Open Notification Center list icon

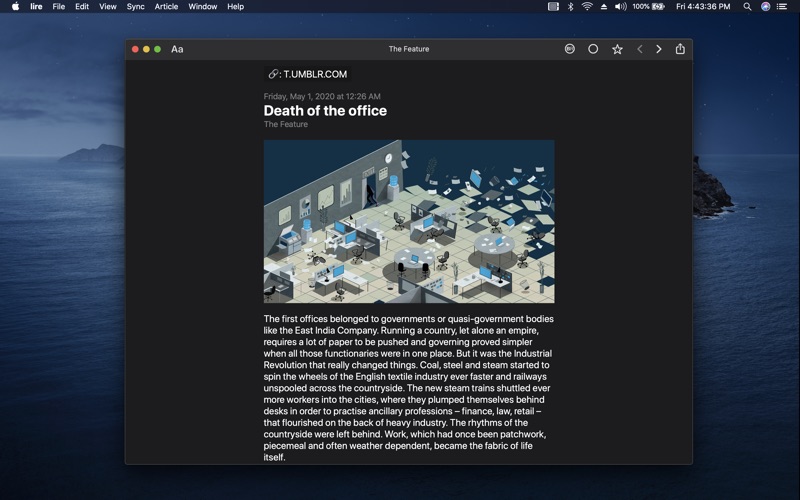pos(782,7)
